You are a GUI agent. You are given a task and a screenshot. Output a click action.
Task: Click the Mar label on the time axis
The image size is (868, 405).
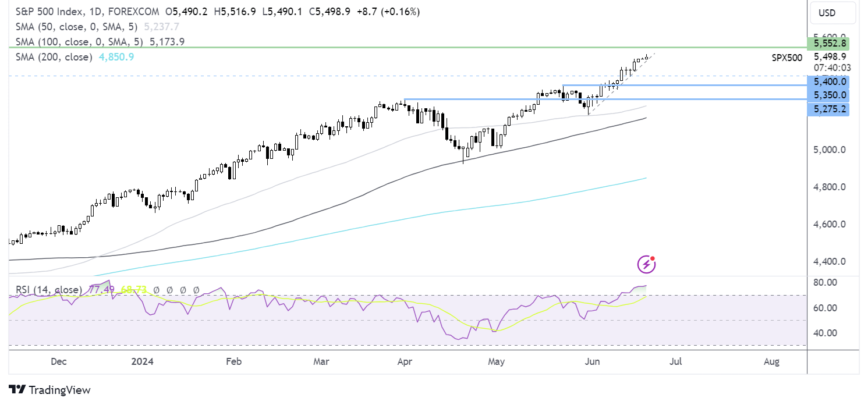coord(321,362)
